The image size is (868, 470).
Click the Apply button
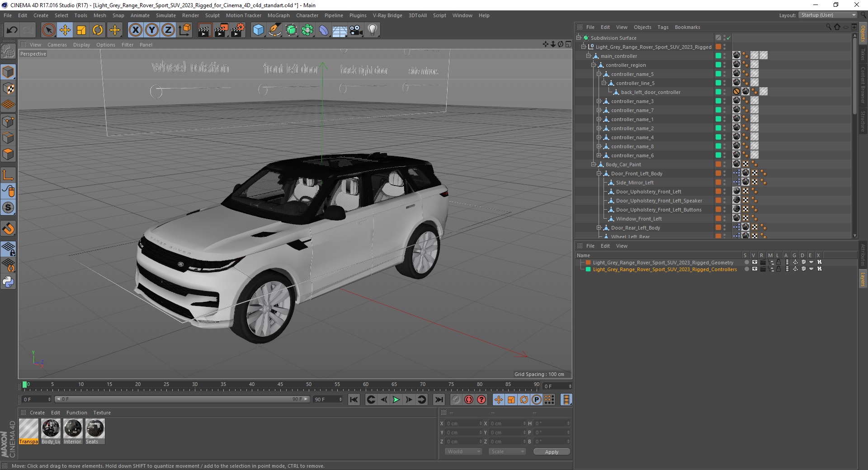(552, 452)
